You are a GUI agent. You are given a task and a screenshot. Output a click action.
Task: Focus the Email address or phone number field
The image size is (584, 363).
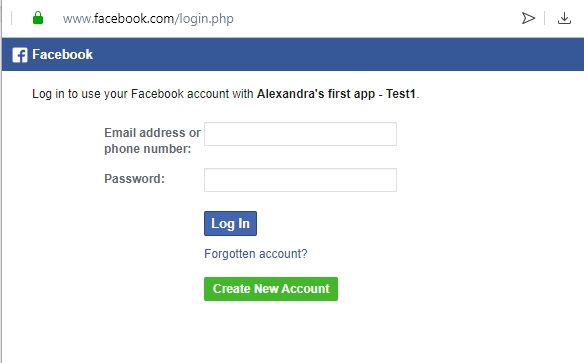tap(300, 134)
